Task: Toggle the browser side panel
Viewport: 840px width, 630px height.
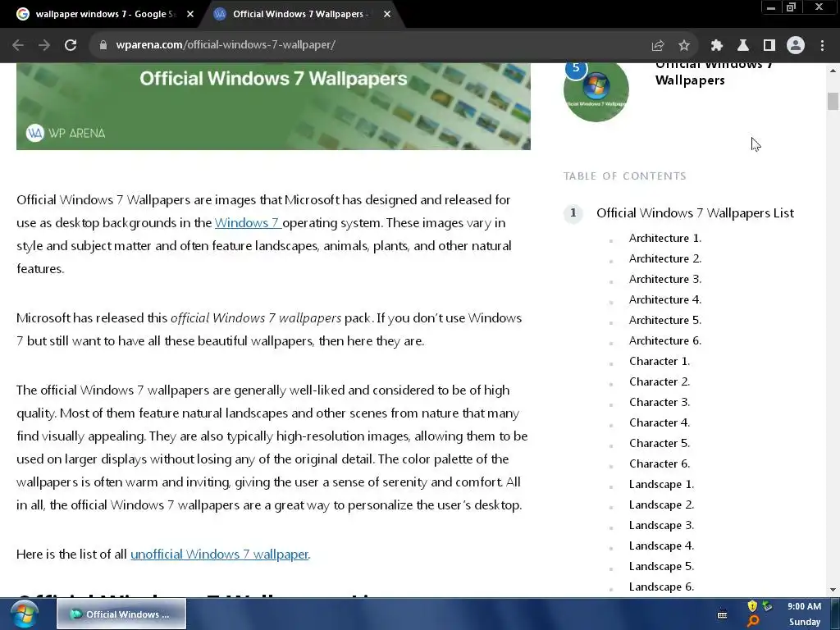Action: click(x=769, y=46)
